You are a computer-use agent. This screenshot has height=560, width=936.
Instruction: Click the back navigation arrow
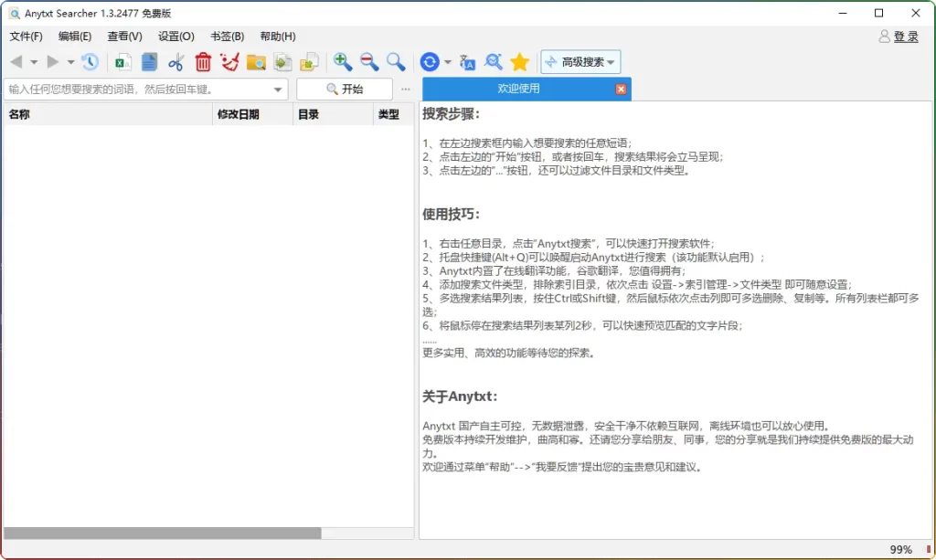pos(16,61)
